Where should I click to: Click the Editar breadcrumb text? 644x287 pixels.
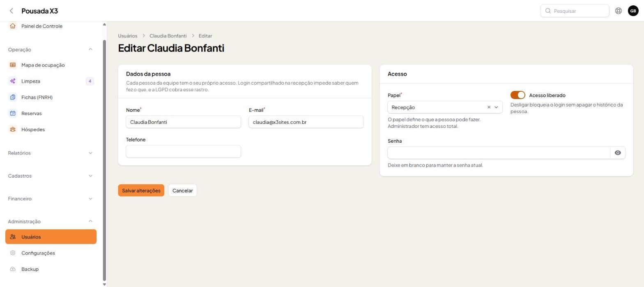pos(205,36)
